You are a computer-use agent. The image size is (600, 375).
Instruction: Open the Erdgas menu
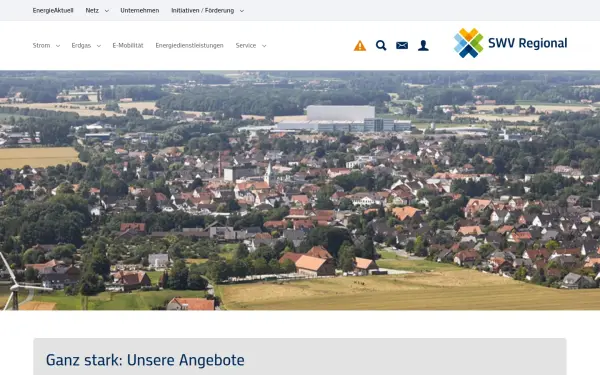pos(81,46)
